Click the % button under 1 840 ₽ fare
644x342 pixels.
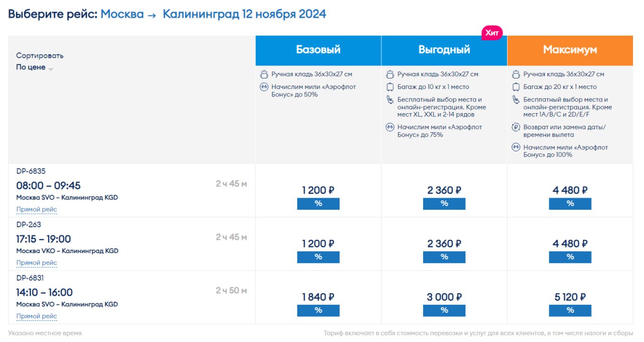coord(318,310)
